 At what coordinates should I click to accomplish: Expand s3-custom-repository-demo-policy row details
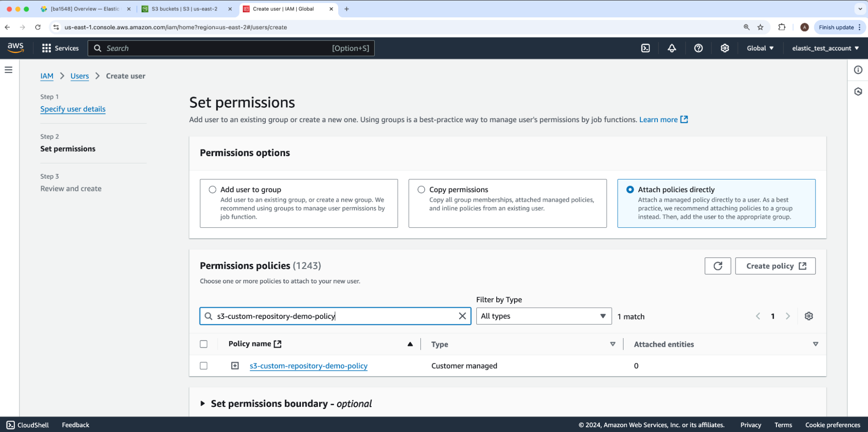pyautogui.click(x=235, y=366)
